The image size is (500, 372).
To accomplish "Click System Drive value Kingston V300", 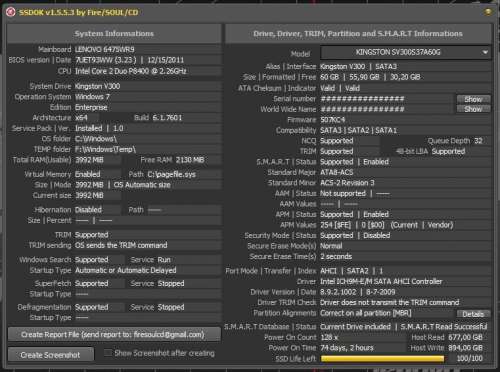I will pyautogui.click(x=97, y=86).
